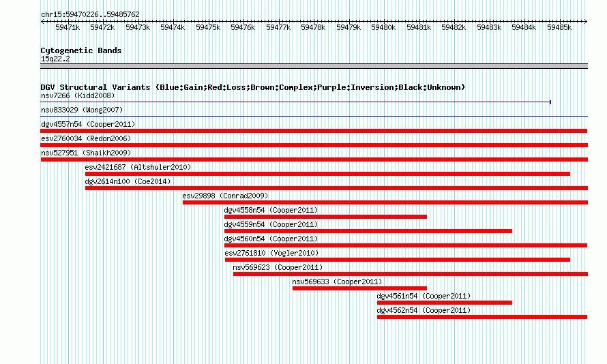This screenshot has width=607, height=364.
Task: Open the esv29898 (Conrad2009) label
Action: 225,196
